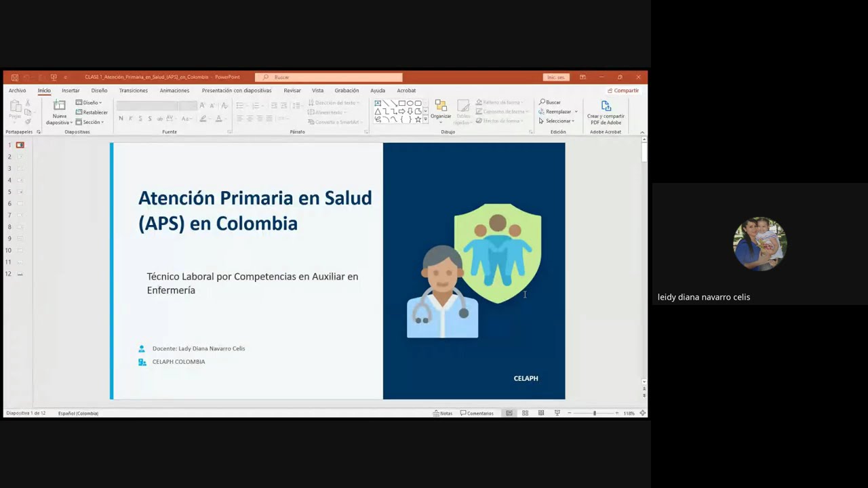
Task: Open the Sección dropdown
Action: [x=90, y=122]
